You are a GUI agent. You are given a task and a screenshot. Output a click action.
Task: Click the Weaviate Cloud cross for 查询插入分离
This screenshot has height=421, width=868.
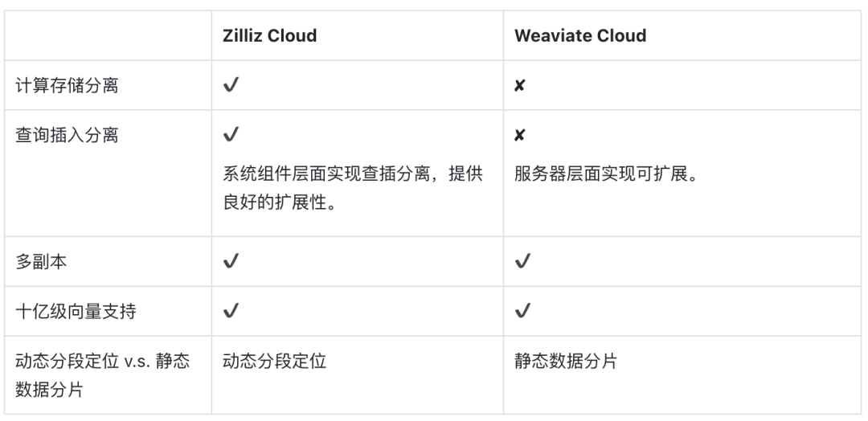[x=520, y=135]
